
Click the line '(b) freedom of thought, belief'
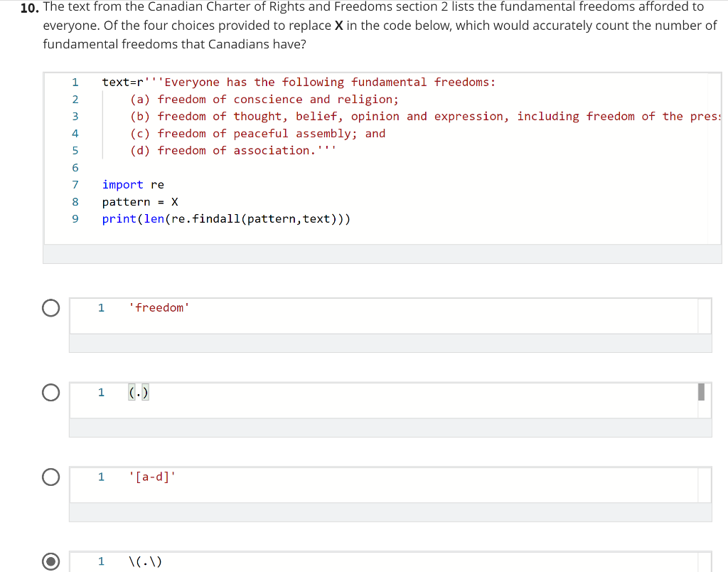[425, 117]
